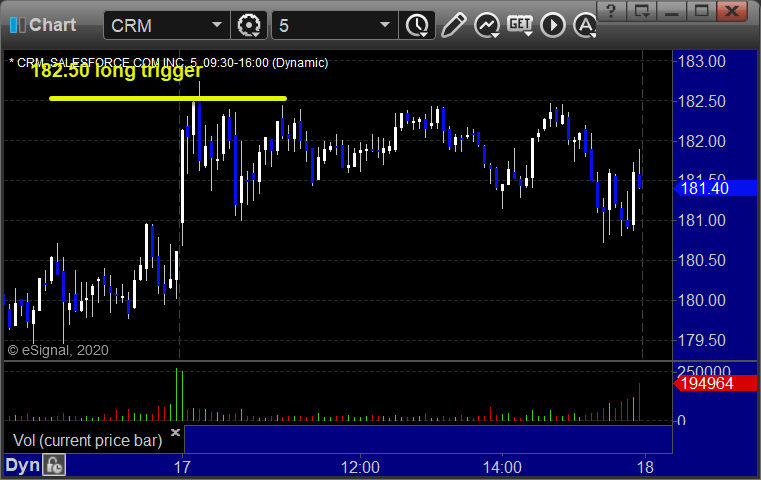Close the Chart window
The width and height of the screenshot is (761, 480).
(732, 11)
